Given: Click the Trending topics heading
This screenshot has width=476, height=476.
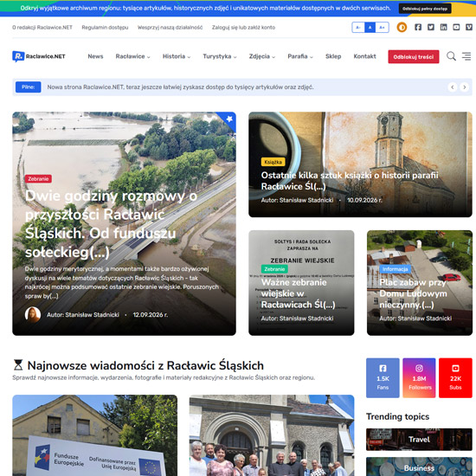Looking at the screenshot, I should pos(398,416).
